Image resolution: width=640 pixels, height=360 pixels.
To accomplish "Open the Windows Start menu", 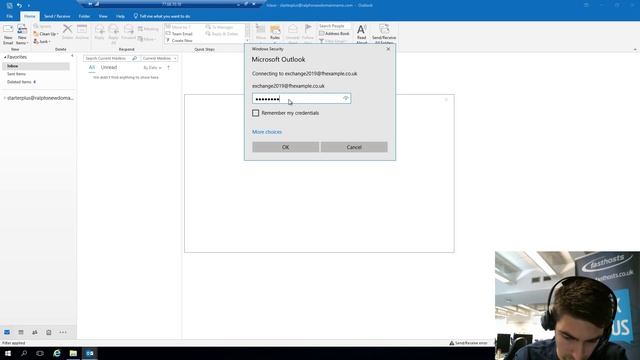I will (8, 353).
